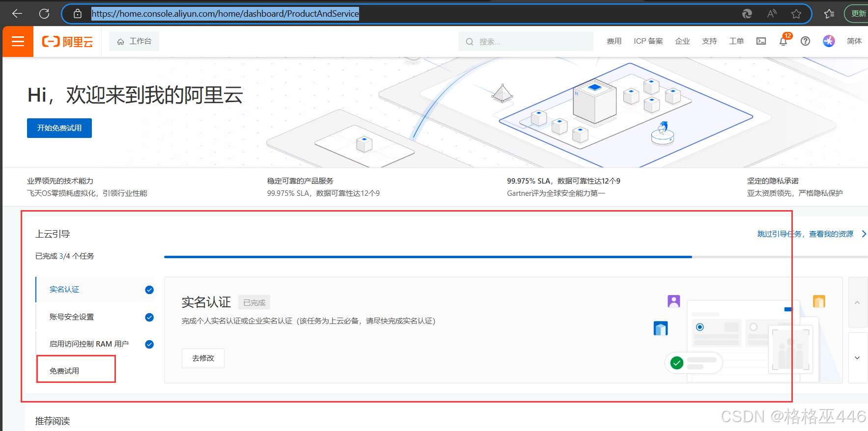
Task: Open the 工单 menu
Action: (737, 41)
